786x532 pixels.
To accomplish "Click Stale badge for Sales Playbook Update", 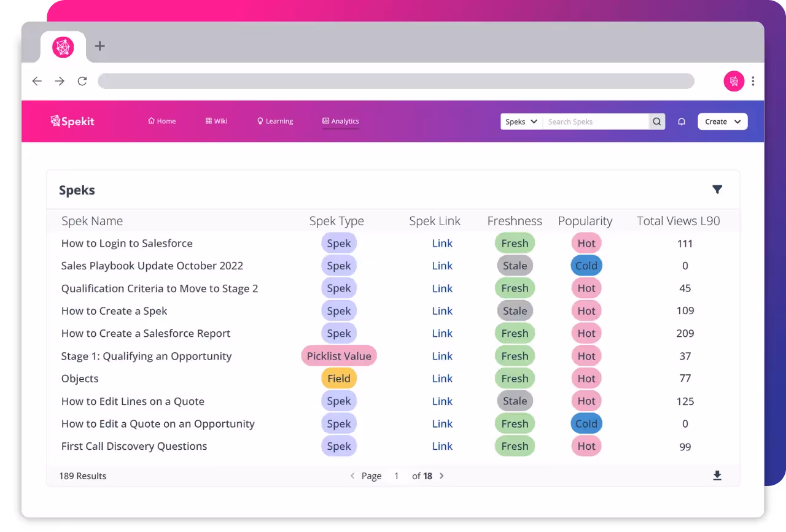I will click(x=515, y=266).
